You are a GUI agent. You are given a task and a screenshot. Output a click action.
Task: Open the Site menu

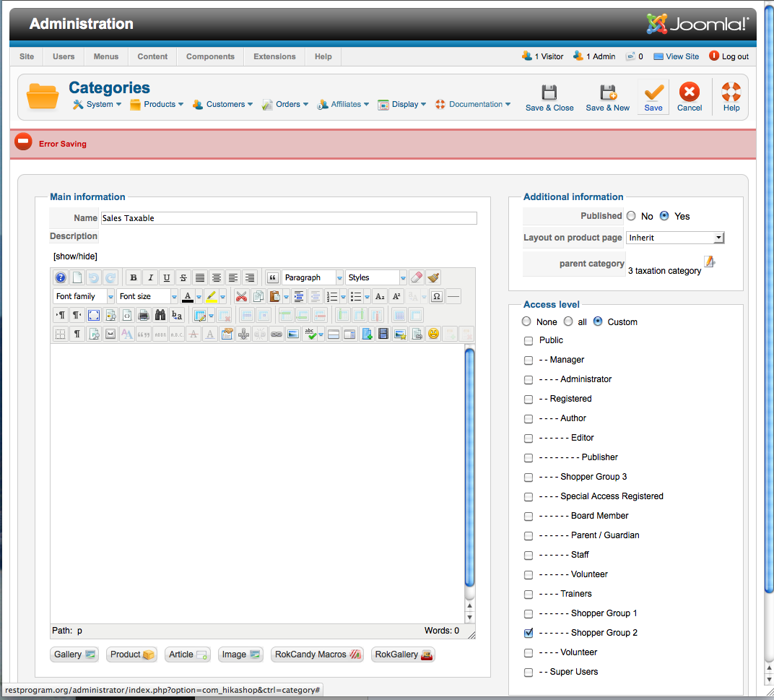point(27,56)
